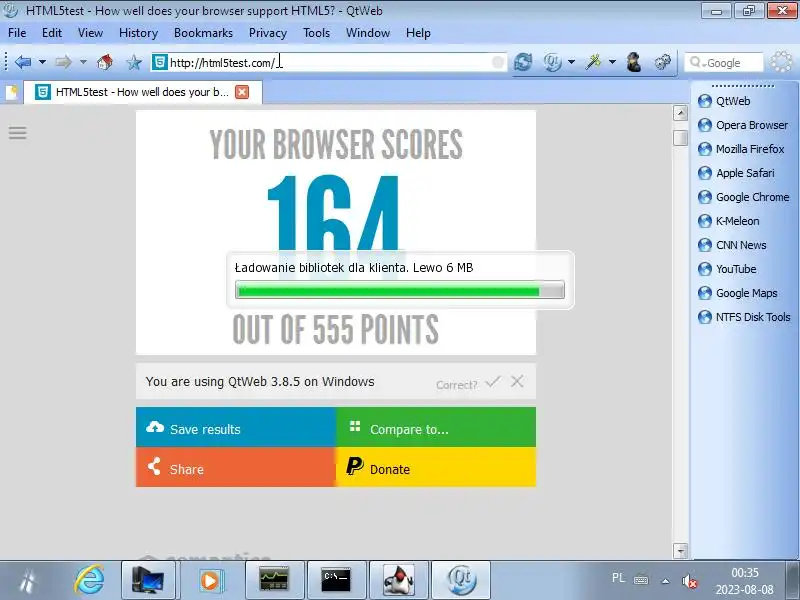Bookmark this page with the star icon
This screenshot has width=800, height=600.
134,63
